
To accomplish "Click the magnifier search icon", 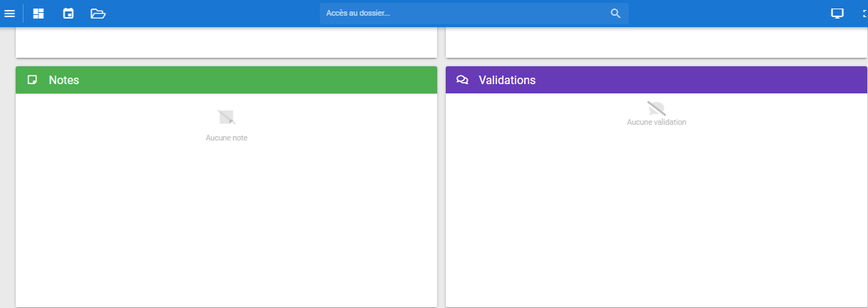I will pos(615,14).
